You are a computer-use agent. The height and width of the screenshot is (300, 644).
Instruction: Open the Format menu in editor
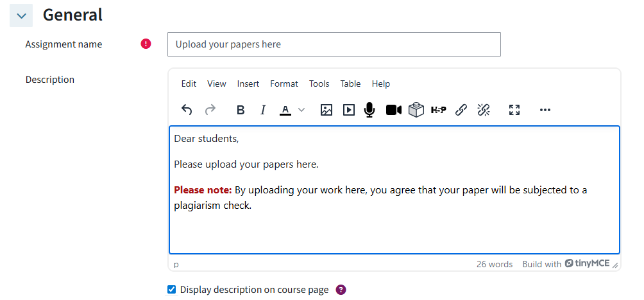284,84
